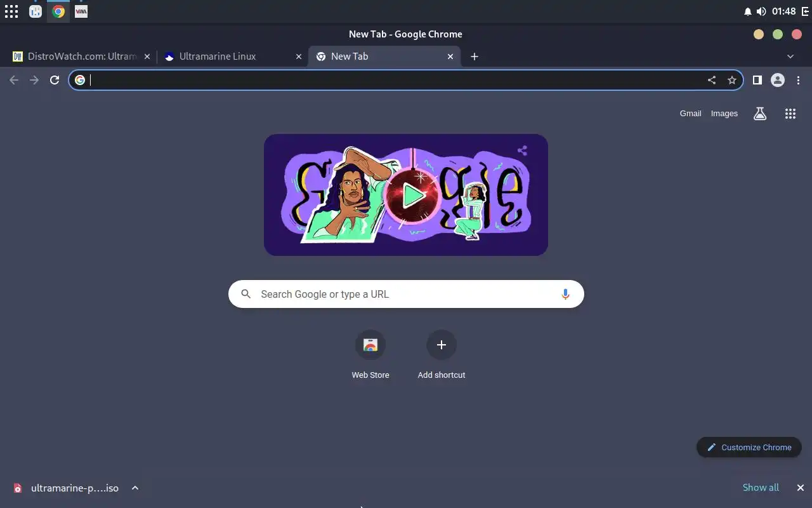Open Chrome three-dot menu

(798, 80)
